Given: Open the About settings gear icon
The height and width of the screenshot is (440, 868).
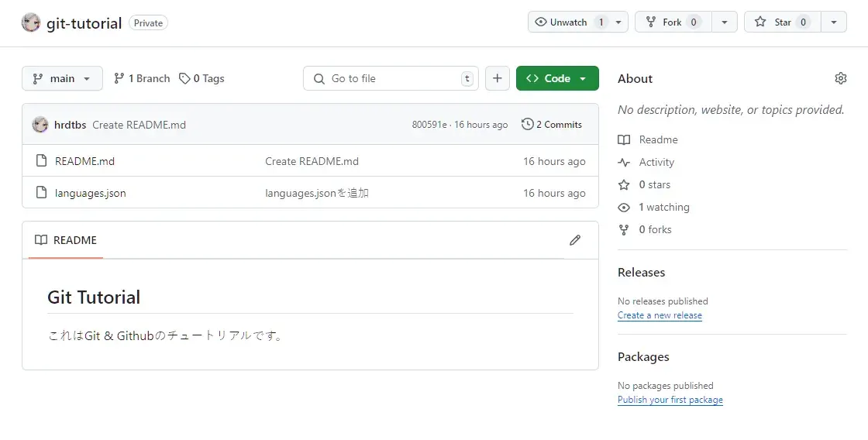Looking at the screenshot, I should point(840,78).
